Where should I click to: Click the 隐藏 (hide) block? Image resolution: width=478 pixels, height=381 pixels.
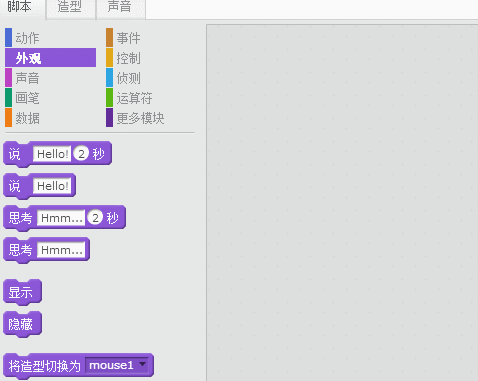22,324
